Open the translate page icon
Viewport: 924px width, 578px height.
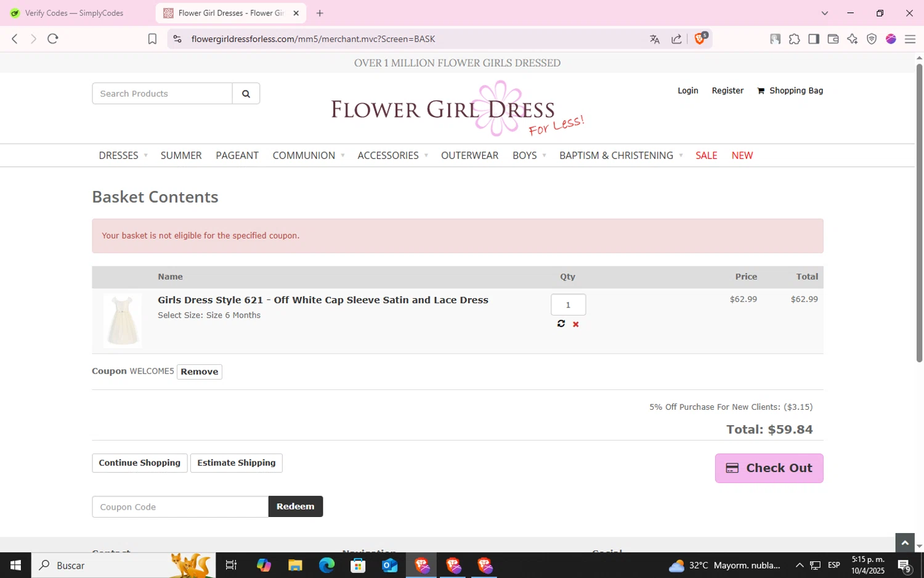point(655,39)
